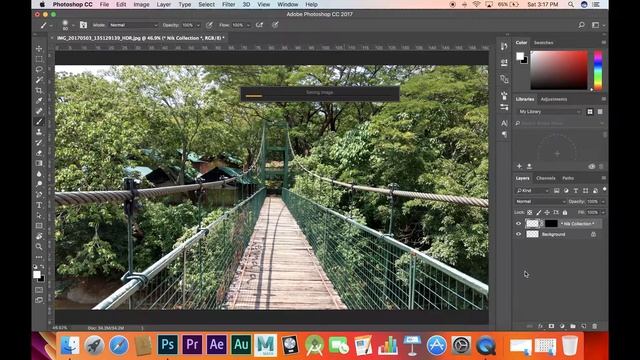This screenshot has width=640, height=360.
Task: Create new adjustment layer icon
Action: (x=562, y=326)
